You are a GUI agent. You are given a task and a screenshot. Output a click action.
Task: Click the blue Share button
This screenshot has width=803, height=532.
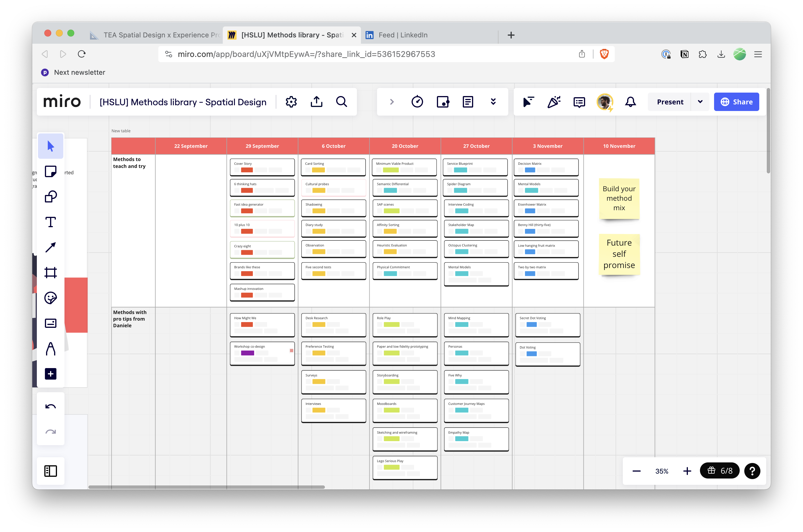[736, 102]
